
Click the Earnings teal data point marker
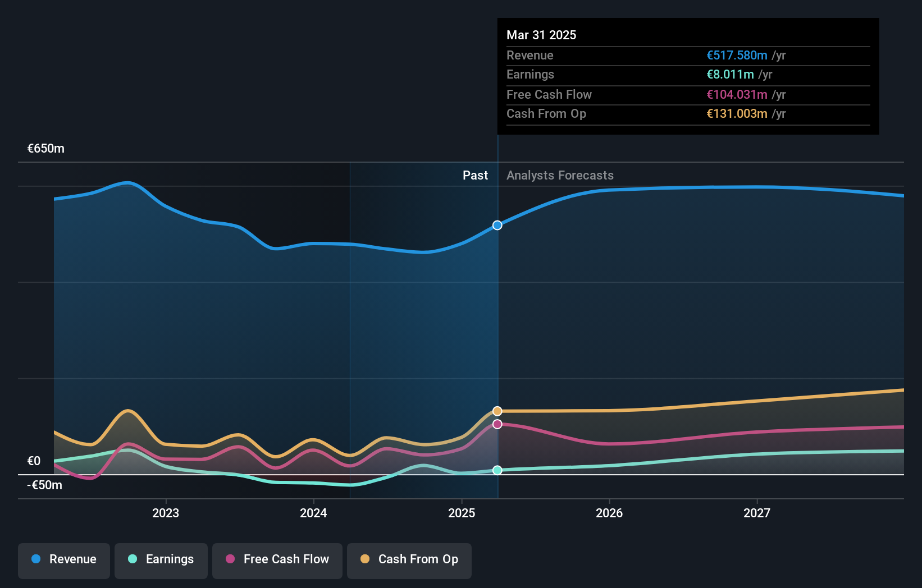(497, 470)
